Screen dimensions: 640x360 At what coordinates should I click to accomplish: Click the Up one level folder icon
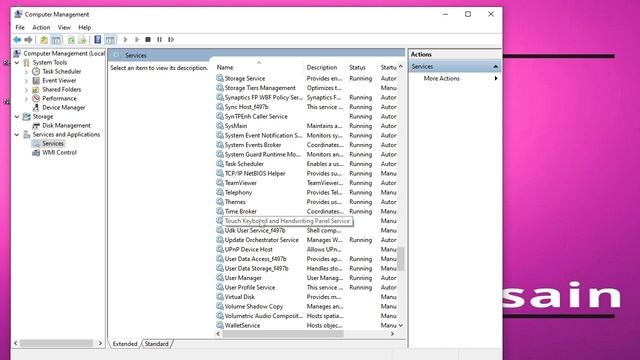[44, 40]
